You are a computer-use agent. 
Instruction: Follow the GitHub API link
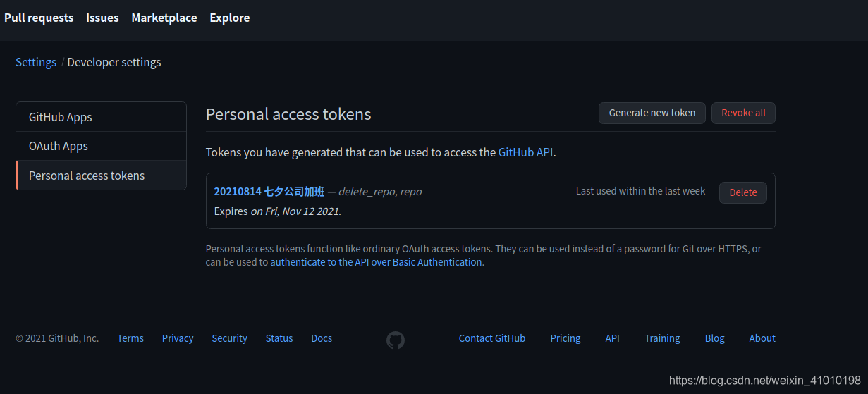click(x=525, y=152)
